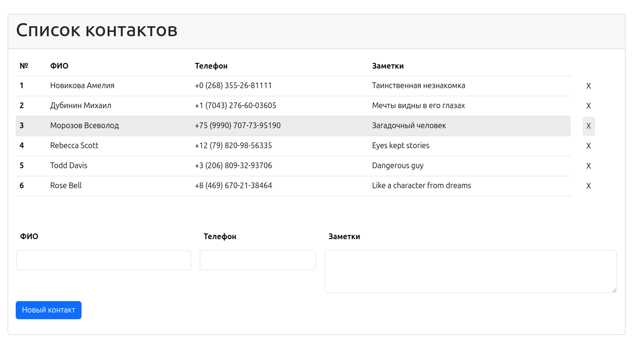Screen dimensions: 636x364
Task: Delete contact Новикова Амелия with X button
Action: [588, 86]
